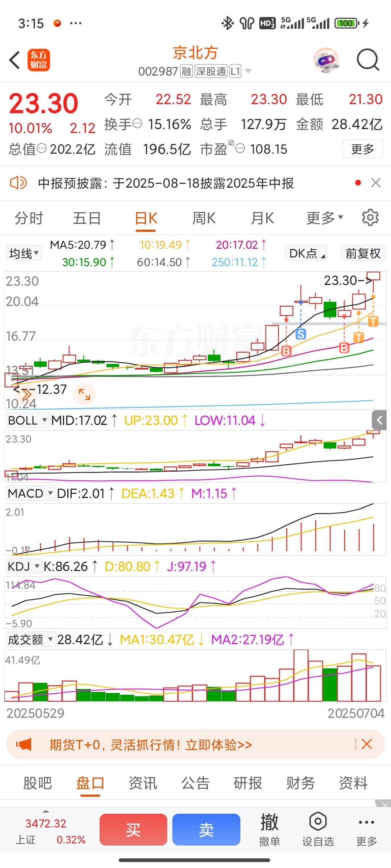Screen dimensions: 391x868
Task: Dismiss the 期货T+0 promo banner
Action: (x=366, y=744)
